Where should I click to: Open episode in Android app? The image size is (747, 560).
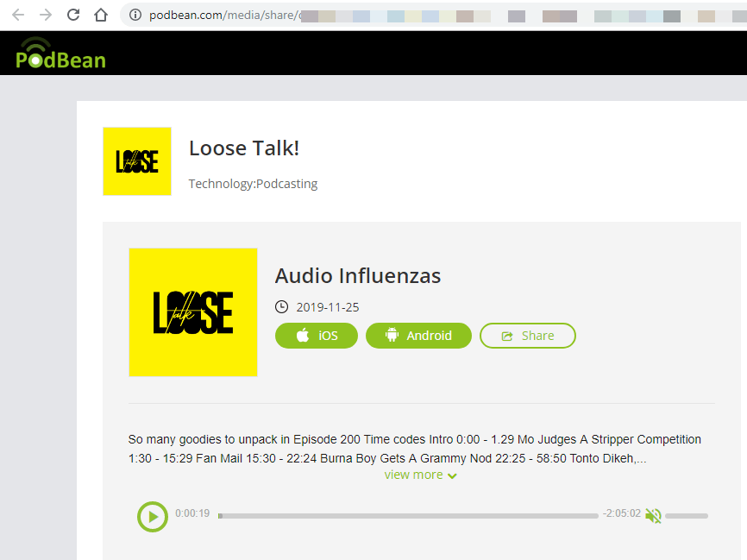click(418, 336)
